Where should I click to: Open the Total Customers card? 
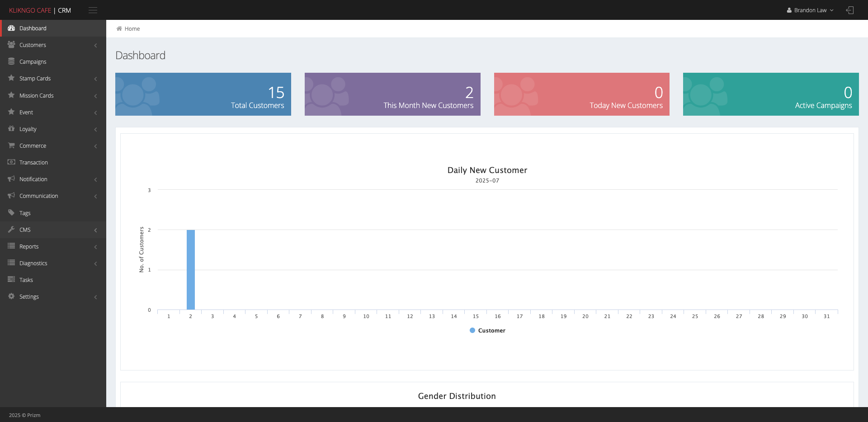(203, 94)
